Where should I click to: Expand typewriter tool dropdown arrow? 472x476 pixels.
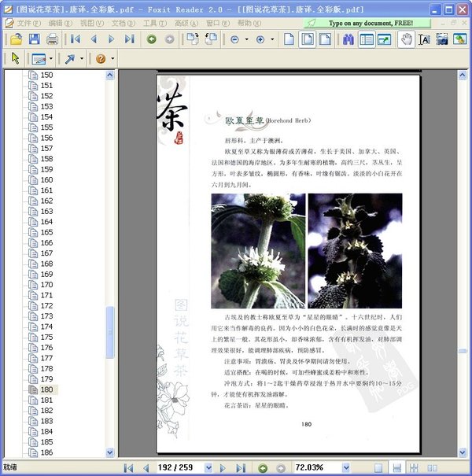click(50, 58)
